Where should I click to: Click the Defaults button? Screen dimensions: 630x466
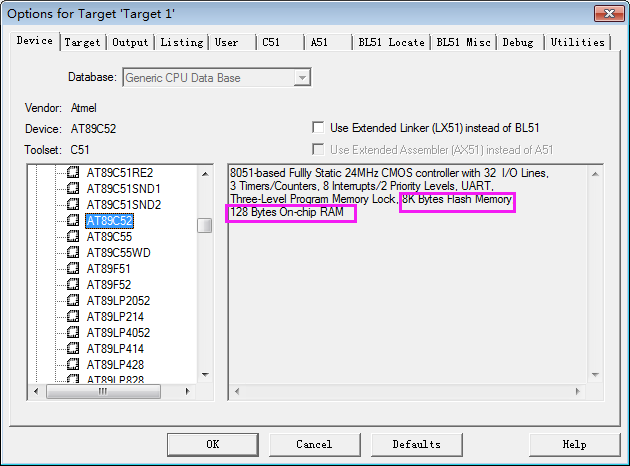[417, 444]
